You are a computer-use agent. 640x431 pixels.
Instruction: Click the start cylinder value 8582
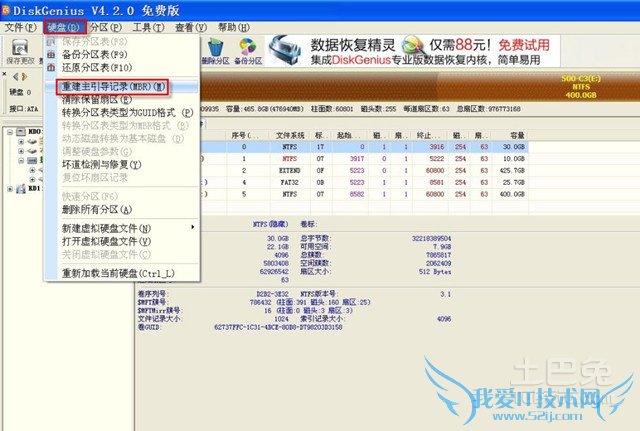coord(357,194)
